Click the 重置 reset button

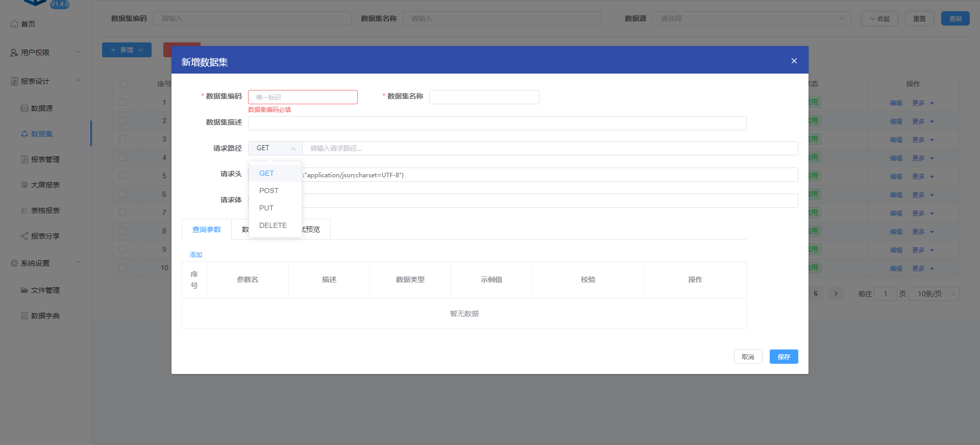click(919, 18)
